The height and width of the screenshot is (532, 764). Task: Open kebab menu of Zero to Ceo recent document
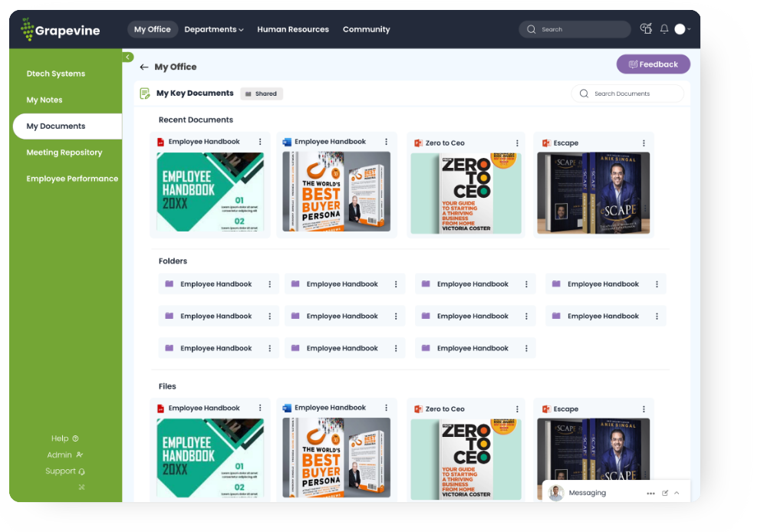tap(518, 143)
